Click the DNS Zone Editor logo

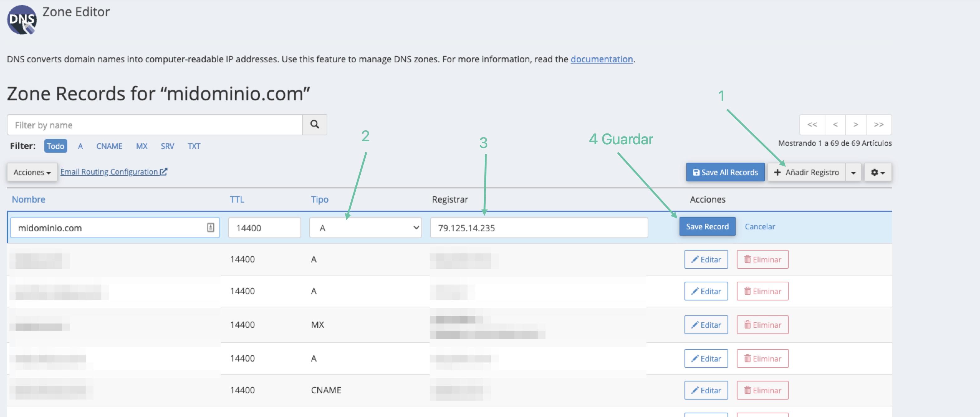pos(22,20)
